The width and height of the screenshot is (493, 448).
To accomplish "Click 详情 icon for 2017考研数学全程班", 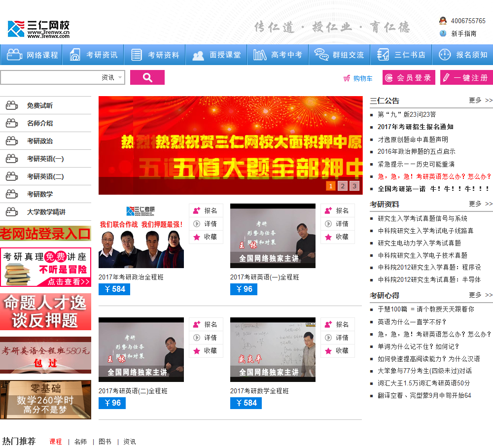I will click(328, 337).
